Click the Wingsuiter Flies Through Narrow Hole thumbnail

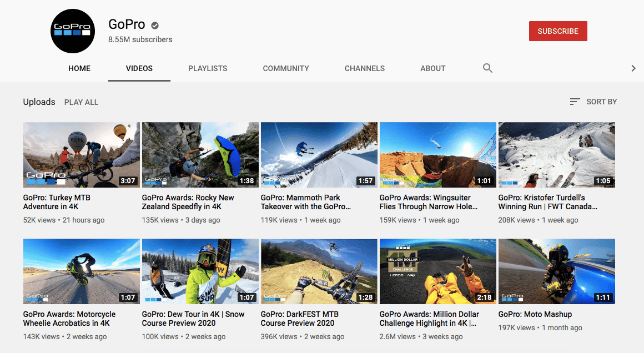point(437,155)
